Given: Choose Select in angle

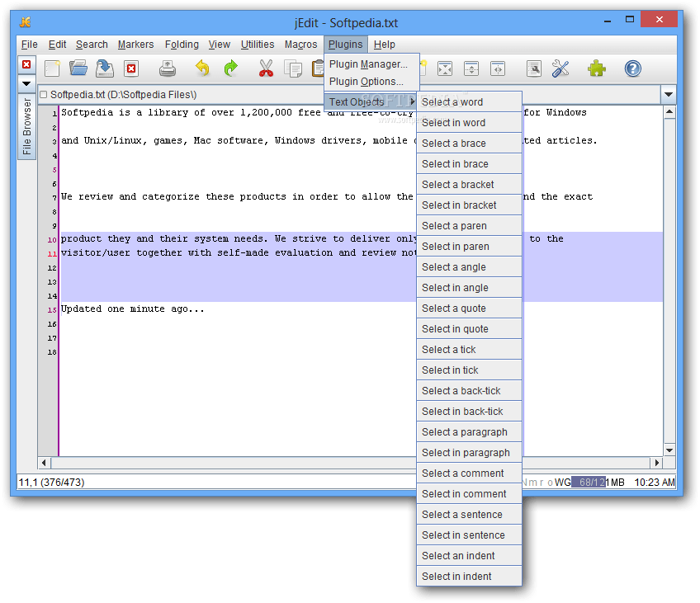Looking at the screenshot, I should pos(469,288).
